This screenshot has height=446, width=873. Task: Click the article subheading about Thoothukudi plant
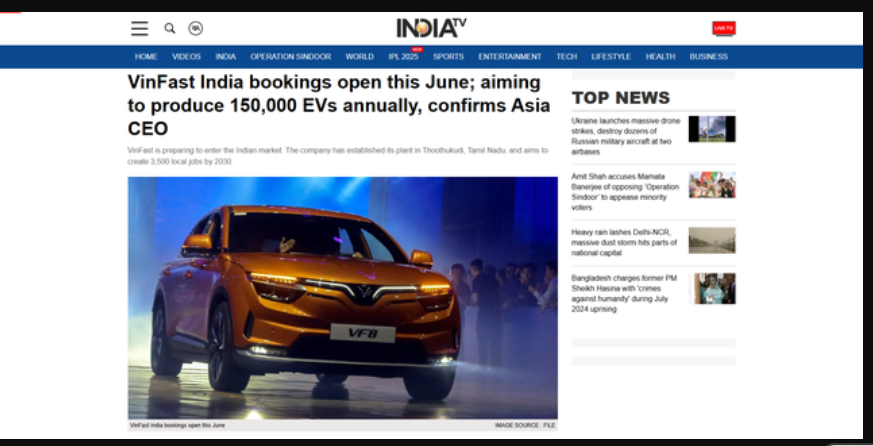coord(337,156)
